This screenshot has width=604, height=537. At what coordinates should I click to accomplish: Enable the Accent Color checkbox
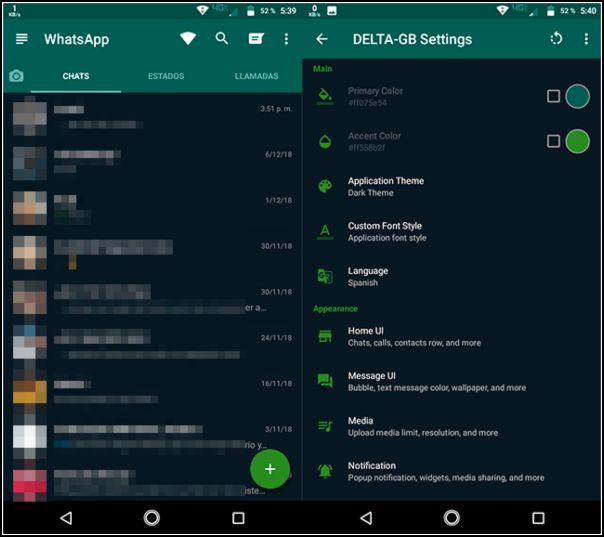click(553, 141)
